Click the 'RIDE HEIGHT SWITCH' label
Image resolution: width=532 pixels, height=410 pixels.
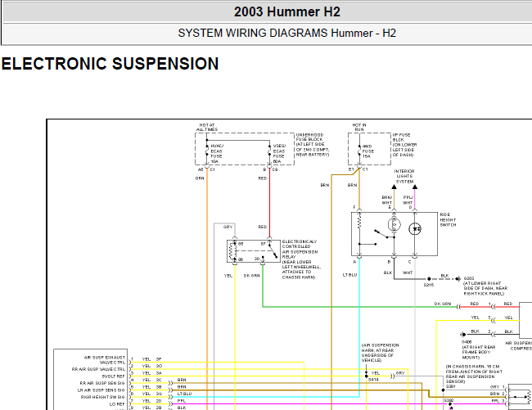(x=448, y=220)
